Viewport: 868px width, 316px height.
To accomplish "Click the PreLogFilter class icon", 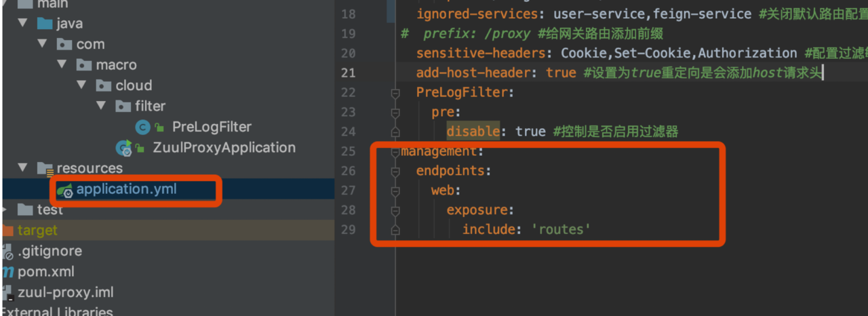I will (142, 127).
